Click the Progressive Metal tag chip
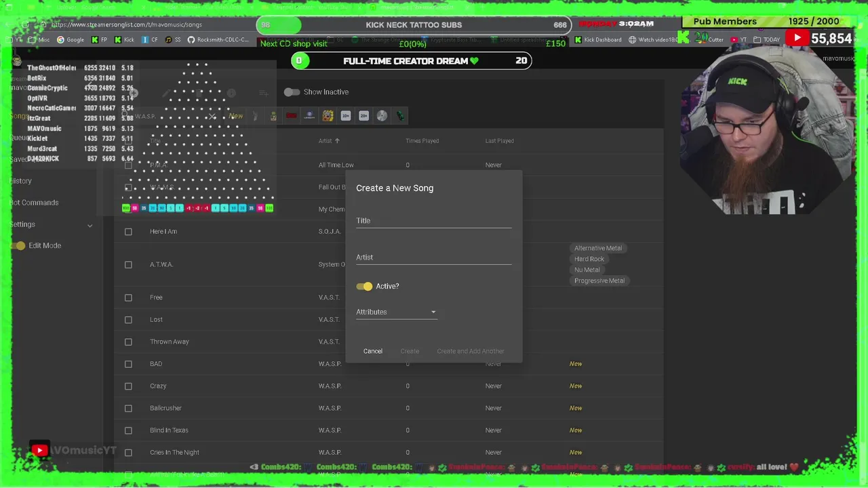Image resolution: width=868 pixels, height=488 pixels. click(x=599, y=281)
